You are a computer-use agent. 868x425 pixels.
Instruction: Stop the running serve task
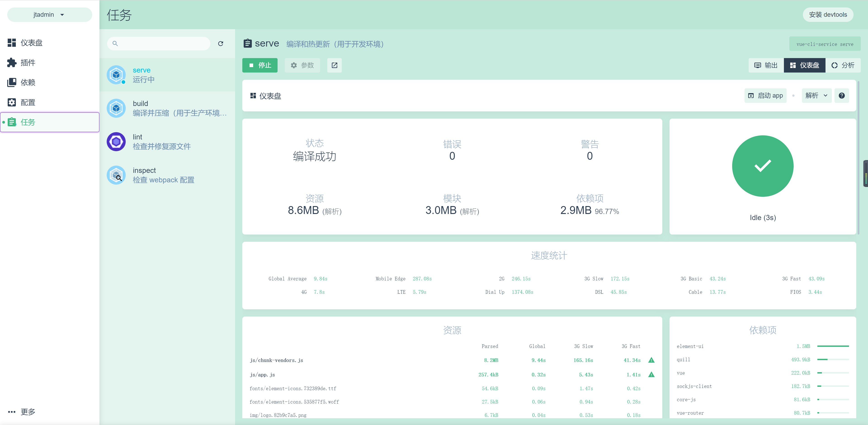260,65
